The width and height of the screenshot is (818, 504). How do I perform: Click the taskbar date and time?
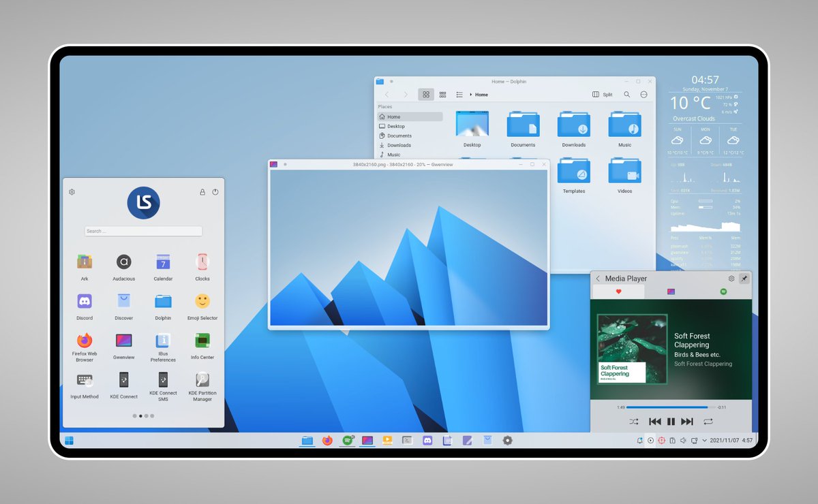click(731, 441)
